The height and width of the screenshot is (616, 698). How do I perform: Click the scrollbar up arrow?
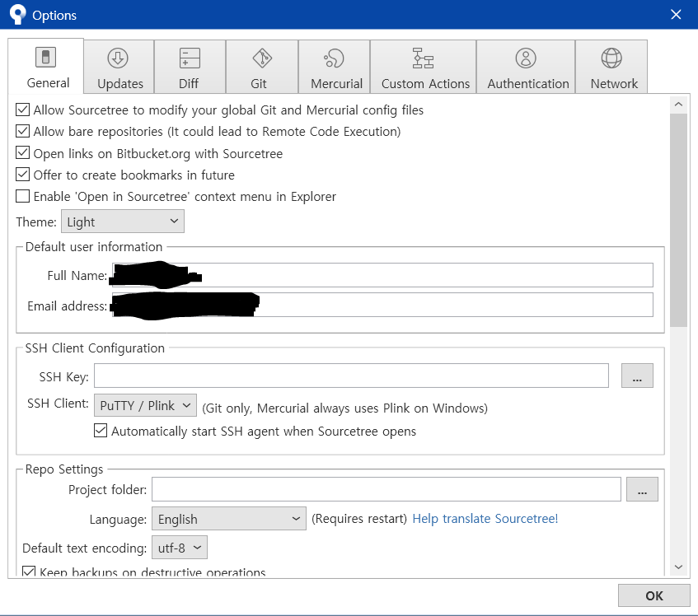click(x=678, y=104)
